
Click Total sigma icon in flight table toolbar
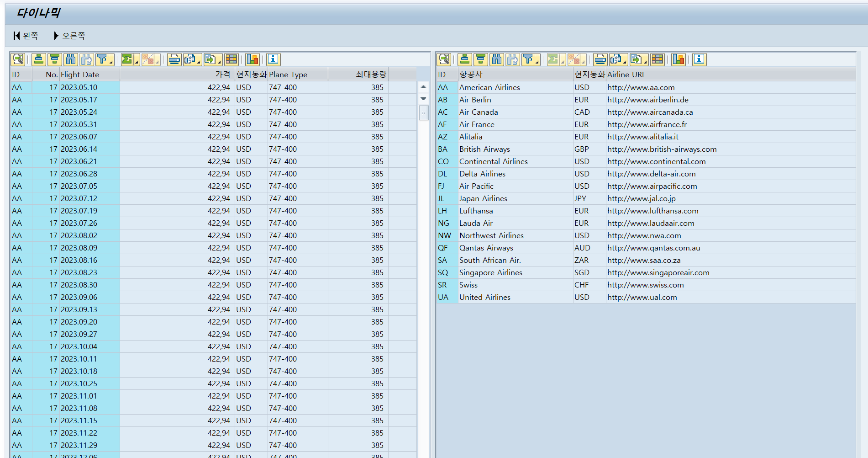(127, 59)
